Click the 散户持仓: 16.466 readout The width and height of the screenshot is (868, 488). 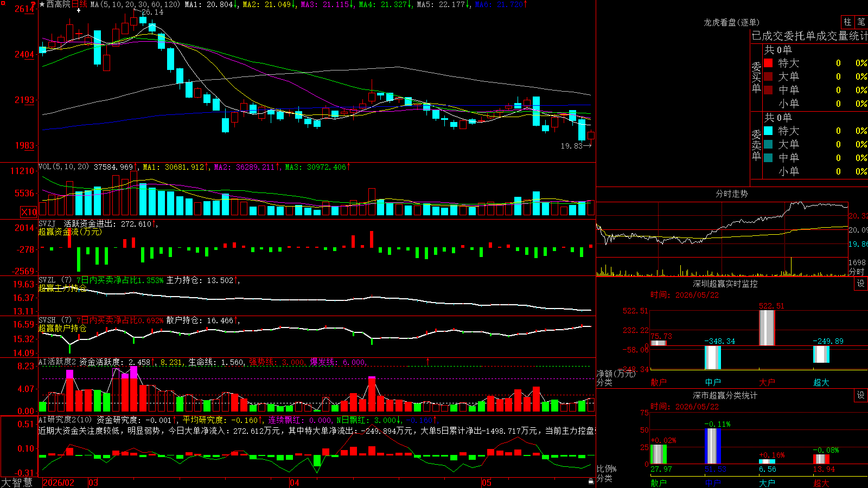200,320
